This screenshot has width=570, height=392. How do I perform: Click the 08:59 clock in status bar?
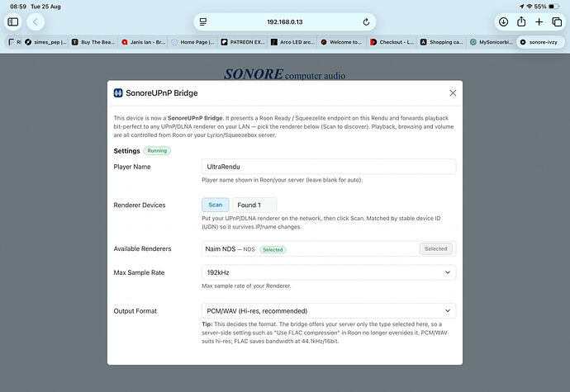pos(18,7)
